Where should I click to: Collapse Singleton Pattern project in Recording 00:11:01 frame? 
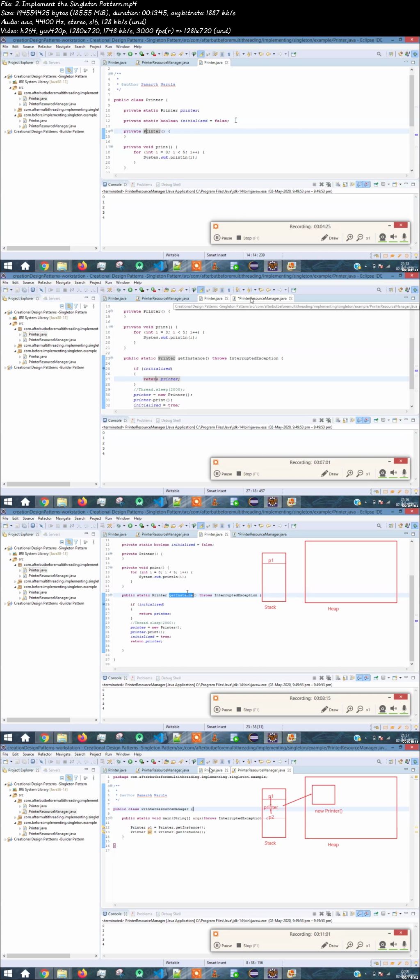6,784
